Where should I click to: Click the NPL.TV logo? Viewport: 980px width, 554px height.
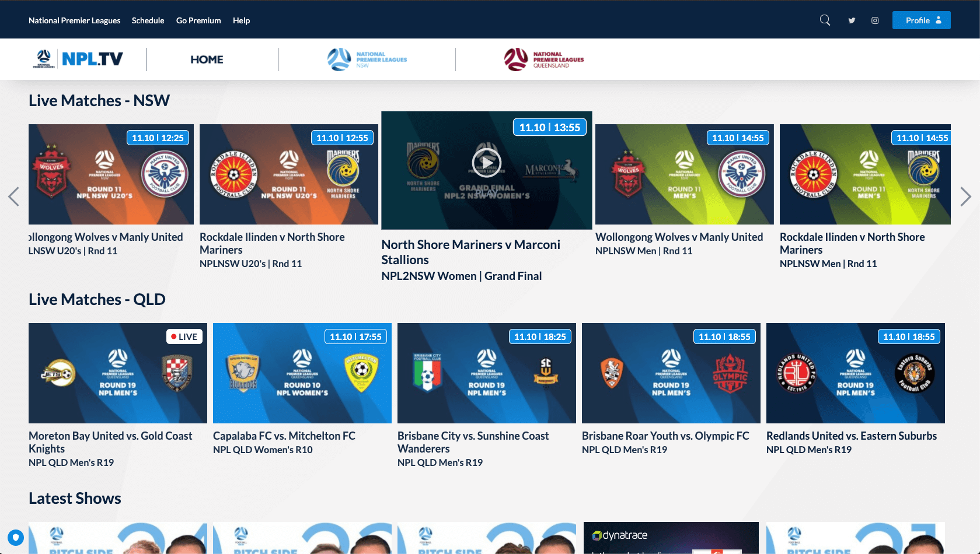(x=78, y=59)
